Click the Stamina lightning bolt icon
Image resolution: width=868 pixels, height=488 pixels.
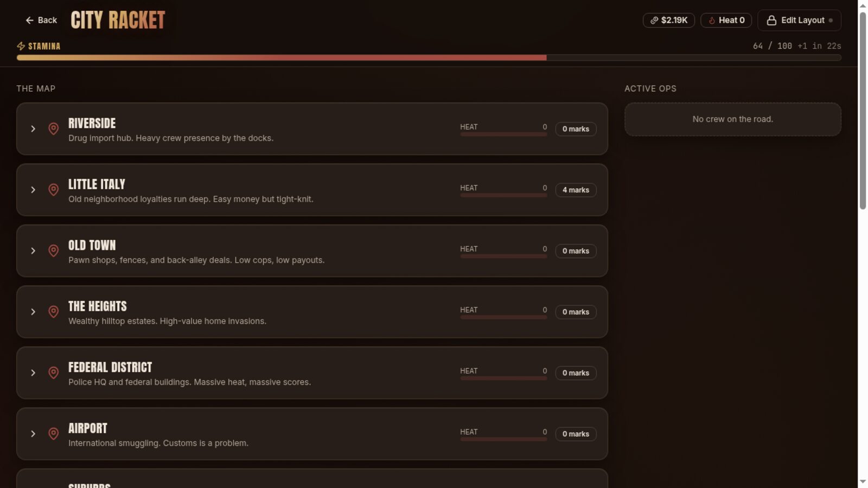pyautogui.click(x=21, y=46)
